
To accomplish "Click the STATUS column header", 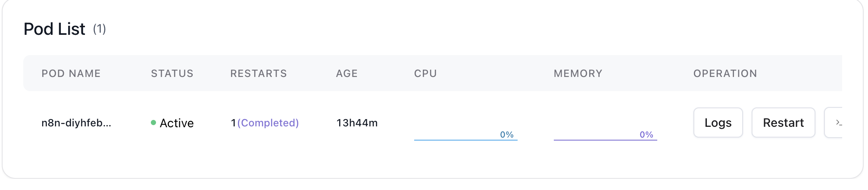I will [x=172, y=74].
